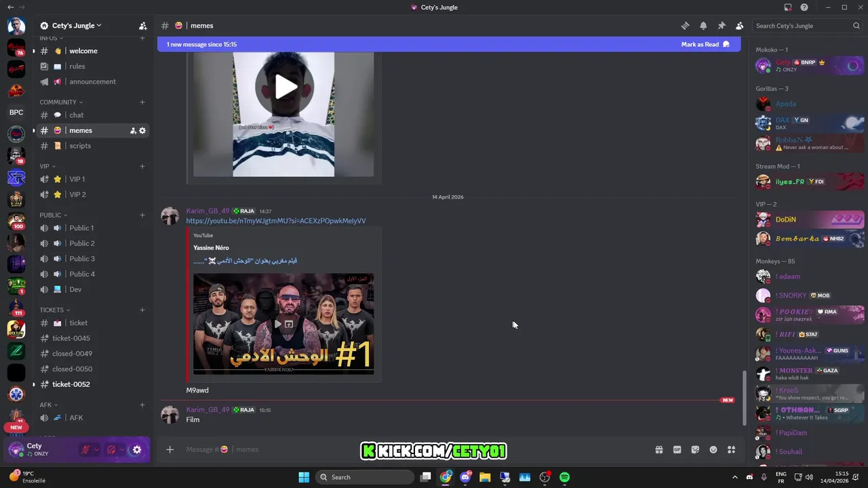Open Spotify from Windows taskbar
The width and height of the screenshot is (868, 488).
coord(564,477)
